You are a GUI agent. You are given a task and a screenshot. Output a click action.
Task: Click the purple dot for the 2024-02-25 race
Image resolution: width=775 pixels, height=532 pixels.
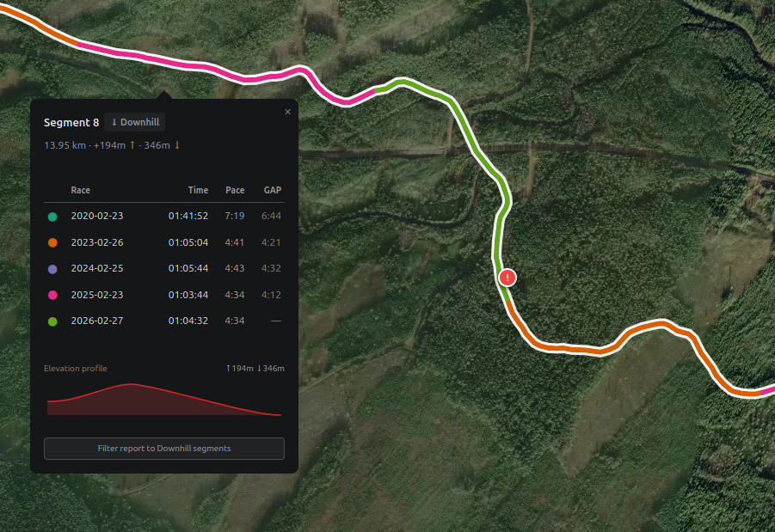(x=52, y=269)
